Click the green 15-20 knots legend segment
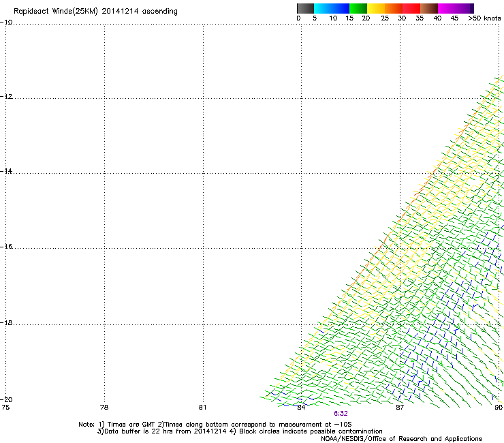Screen dimensions: 504x443 pos(358,8)
